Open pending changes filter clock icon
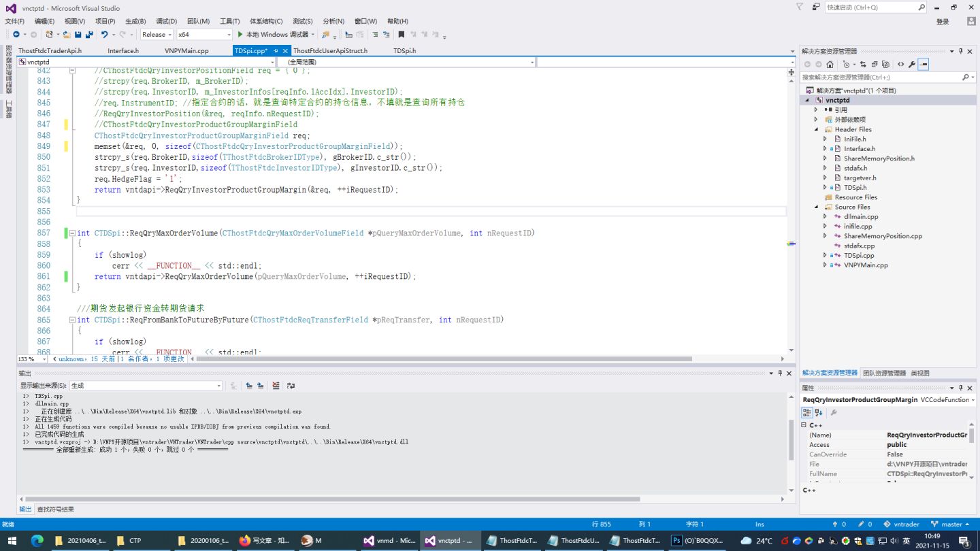 point(846,65)
